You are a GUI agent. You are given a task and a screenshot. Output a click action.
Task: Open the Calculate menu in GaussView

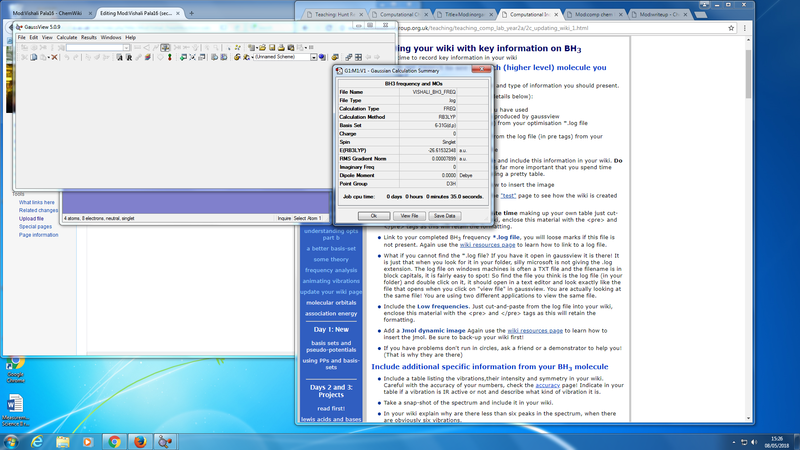click(x=67, y=37)
